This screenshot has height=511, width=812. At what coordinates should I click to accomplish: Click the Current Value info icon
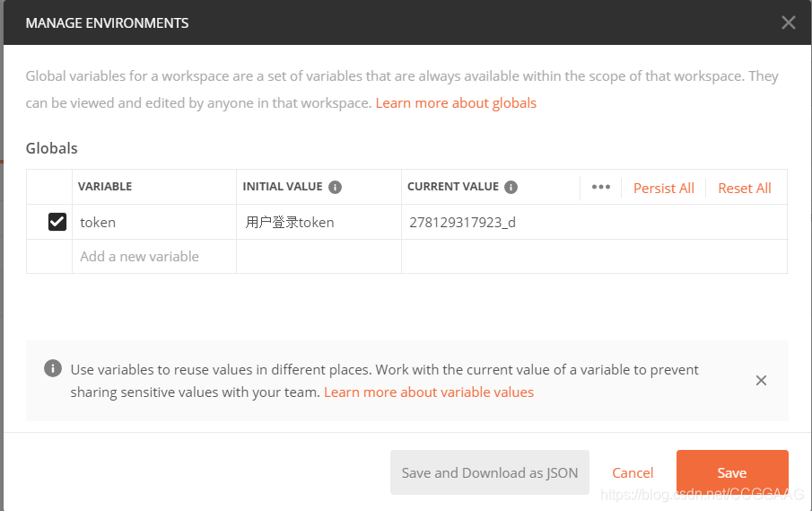[x=511, y=187]
